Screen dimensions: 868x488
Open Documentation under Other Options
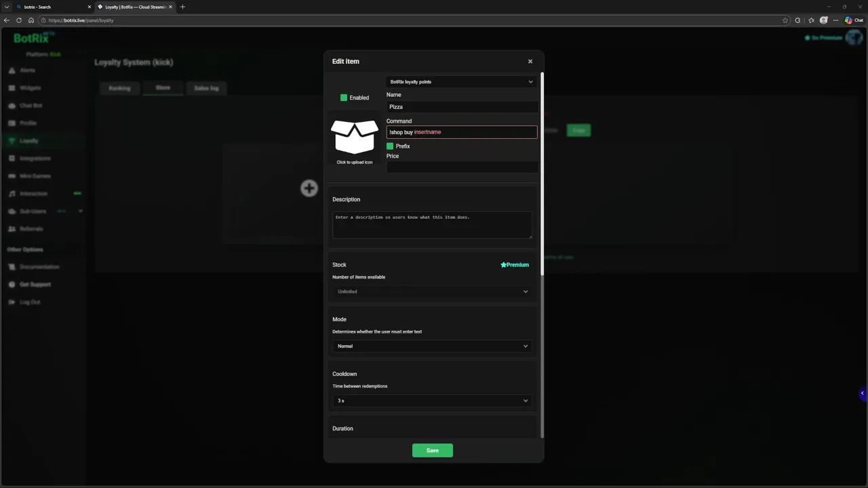click(39, 267)
